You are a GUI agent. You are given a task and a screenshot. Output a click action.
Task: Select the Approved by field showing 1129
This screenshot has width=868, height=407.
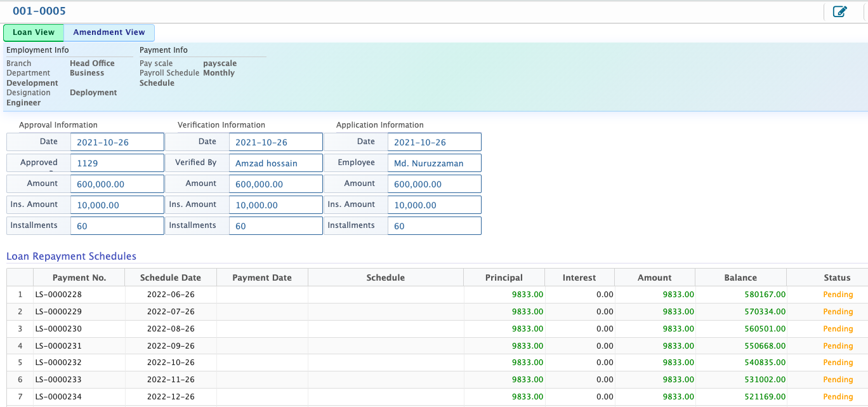[117, 163]
